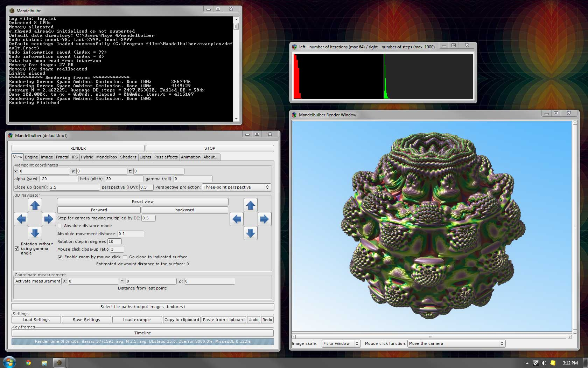
Task: Click volume speaker tray icon
Action: (x=544, y=363)
